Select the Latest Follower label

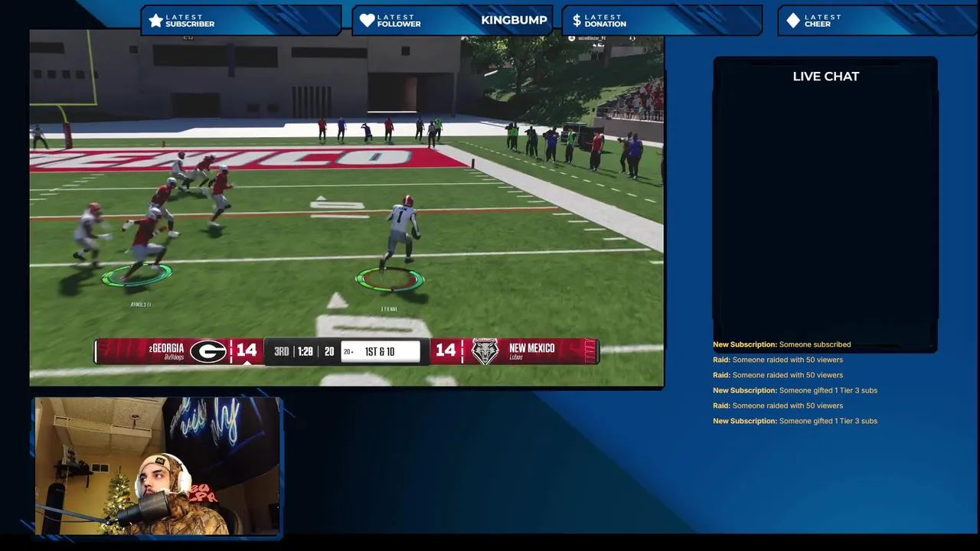(x=399, y=21)
